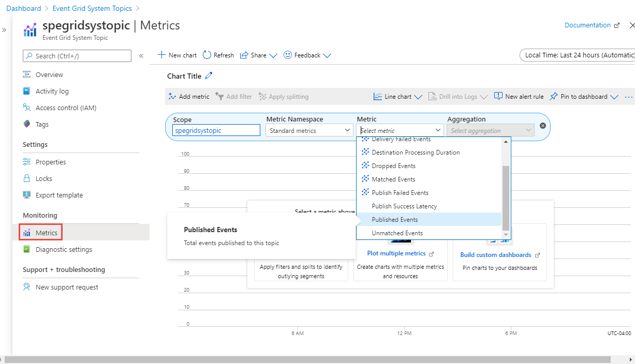Select Published Events from the metric list
The image size is (635, 364).
pyautogui.click(x=395, y=219)
